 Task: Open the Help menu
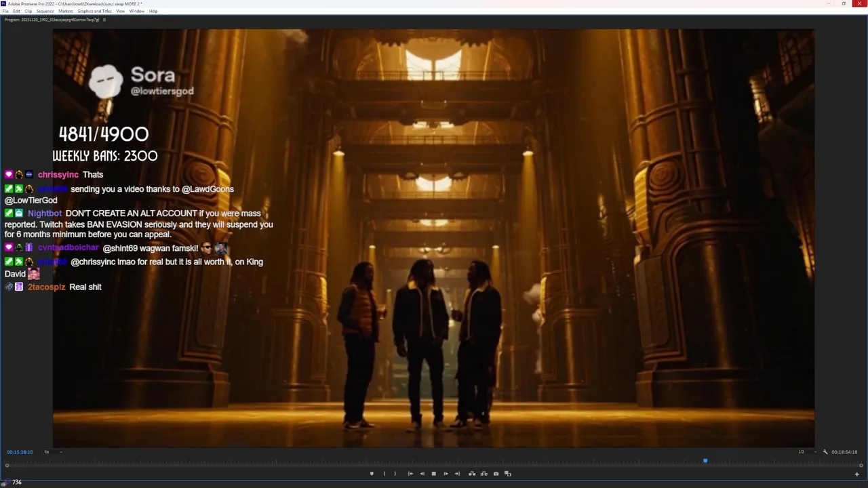153,11
